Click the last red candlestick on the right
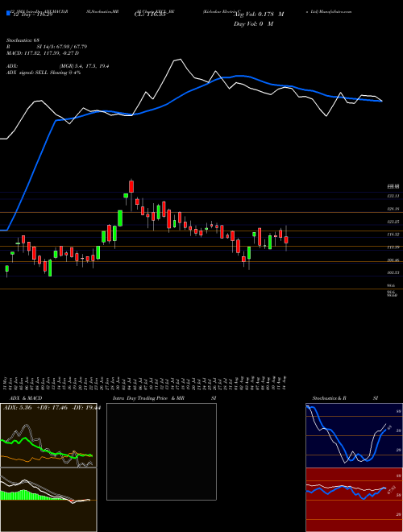Screen dimensions: 403x532 286,240
